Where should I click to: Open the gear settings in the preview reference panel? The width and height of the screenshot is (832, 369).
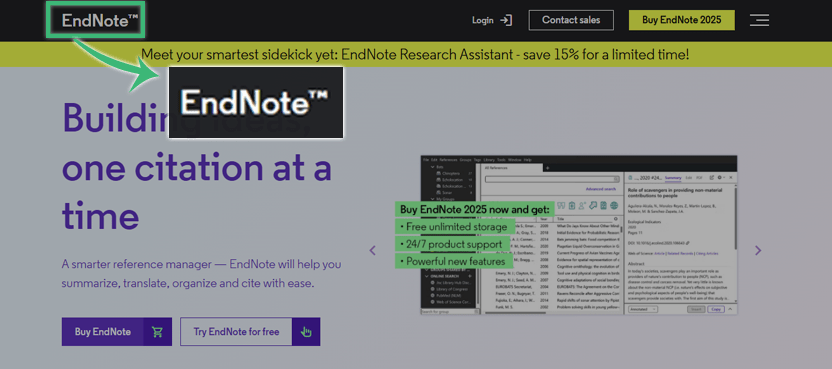721,177
